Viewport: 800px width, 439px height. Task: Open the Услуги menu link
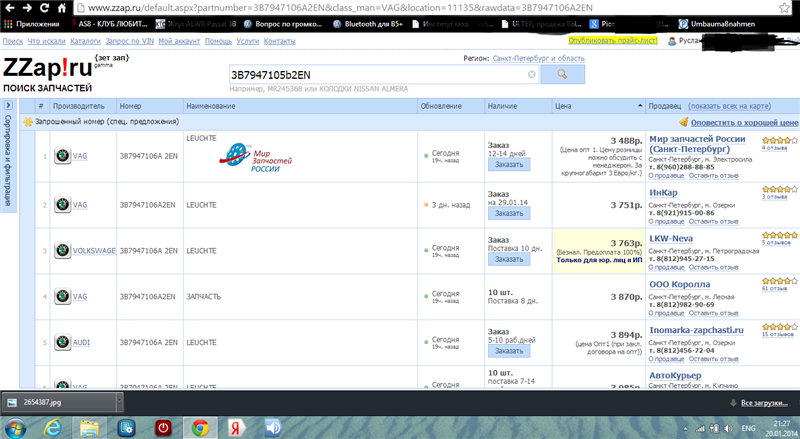pyautogui.click(x=247, y=41)
